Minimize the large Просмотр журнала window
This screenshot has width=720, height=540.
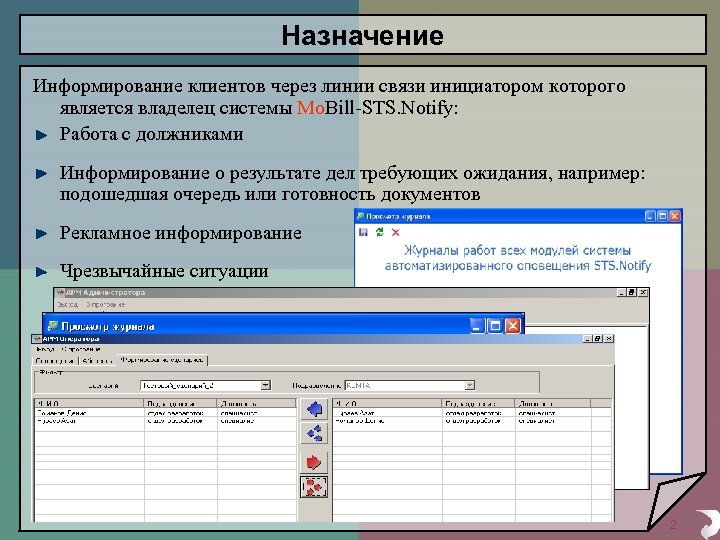478,326
